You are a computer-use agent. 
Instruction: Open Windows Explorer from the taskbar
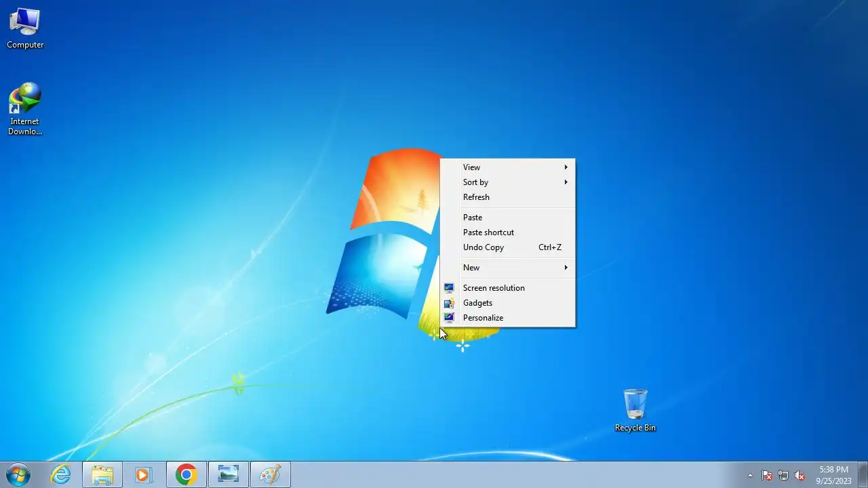102,475
